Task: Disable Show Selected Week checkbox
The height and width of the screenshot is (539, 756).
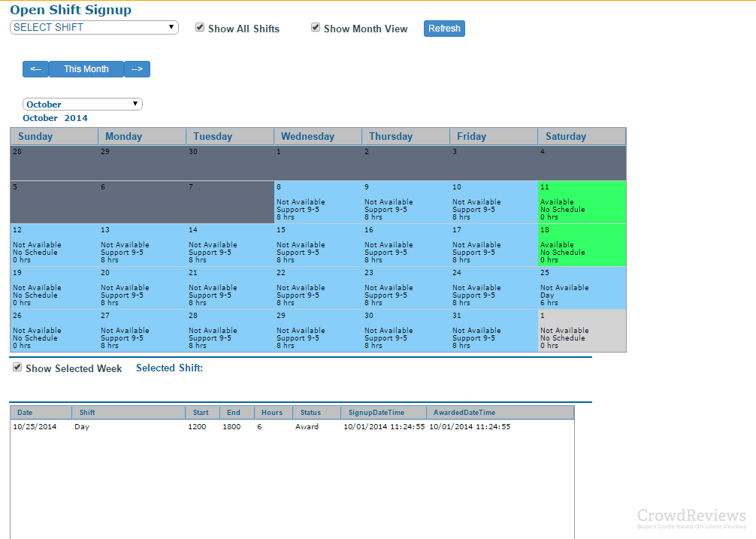Action: pyautogui.click(x=17, y=368)
